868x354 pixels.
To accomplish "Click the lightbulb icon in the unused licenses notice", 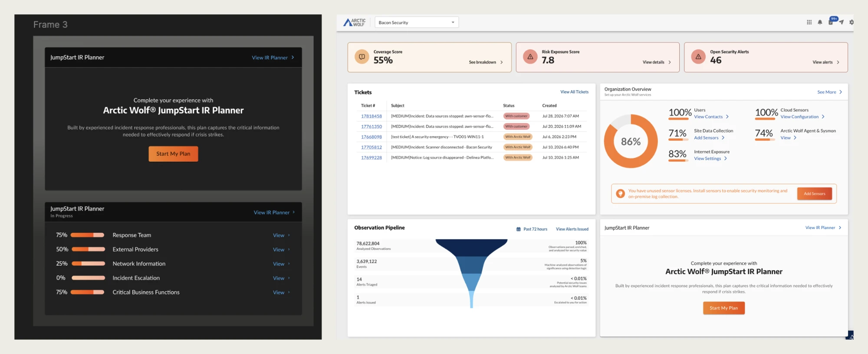I will pos(621,193).
